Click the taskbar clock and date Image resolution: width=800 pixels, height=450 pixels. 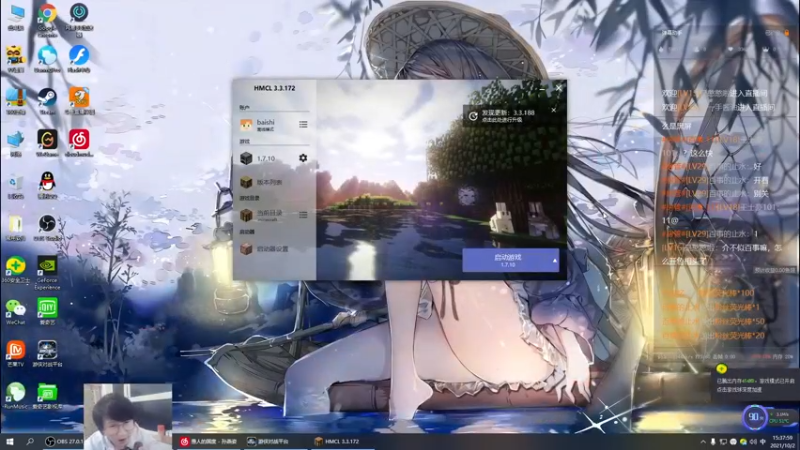click(x=783, y=442)
